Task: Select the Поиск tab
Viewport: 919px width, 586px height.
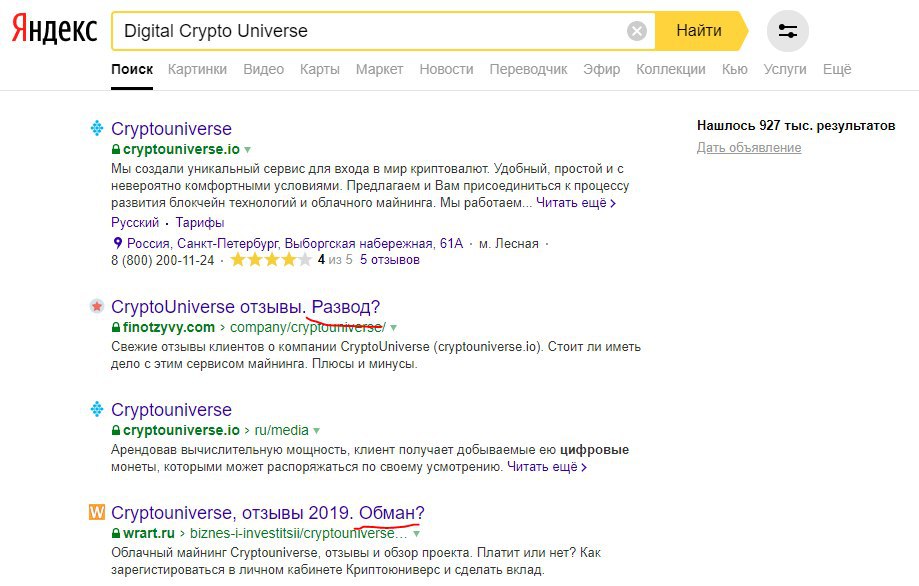Action: point(132,69)
